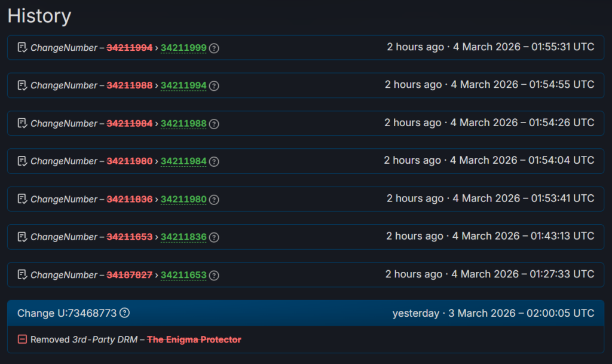This screenshot has height=364, width=612.
Task: Click help icon beside Change U:73468773
Action: 125,313
